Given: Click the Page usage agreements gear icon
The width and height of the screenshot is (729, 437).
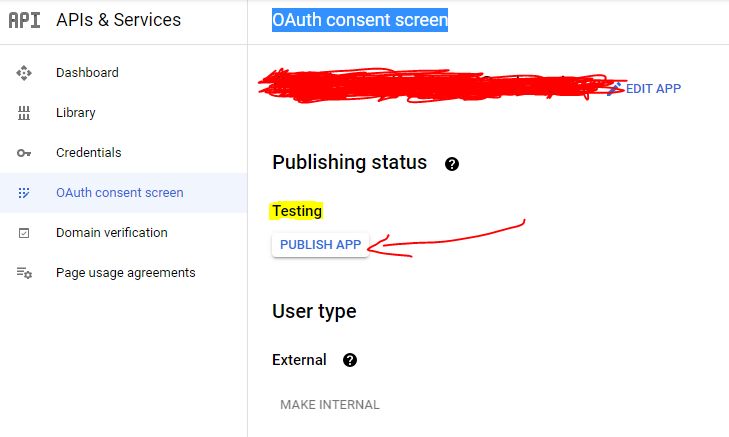Looking at the screenshot, I should coord(24,273).
